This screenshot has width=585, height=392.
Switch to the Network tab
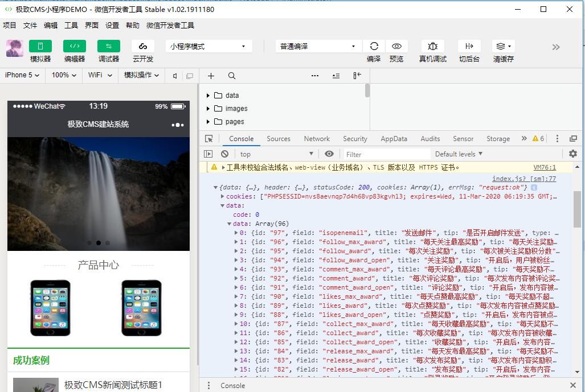[317, 139]
